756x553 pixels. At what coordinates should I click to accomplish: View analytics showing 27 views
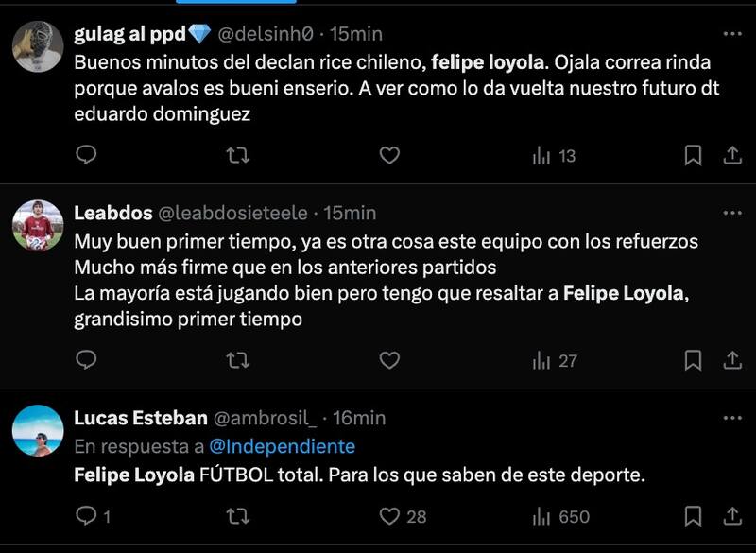(554, 360)
